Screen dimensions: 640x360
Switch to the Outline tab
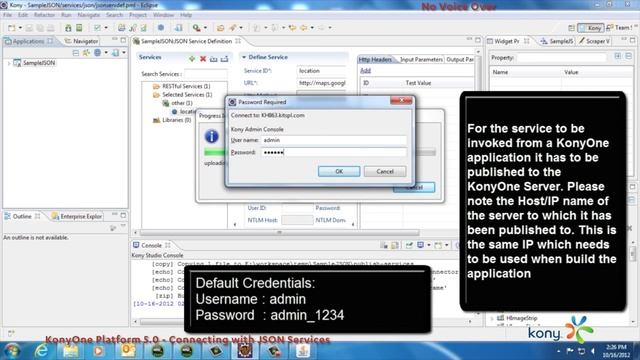[x=22, y=216]
